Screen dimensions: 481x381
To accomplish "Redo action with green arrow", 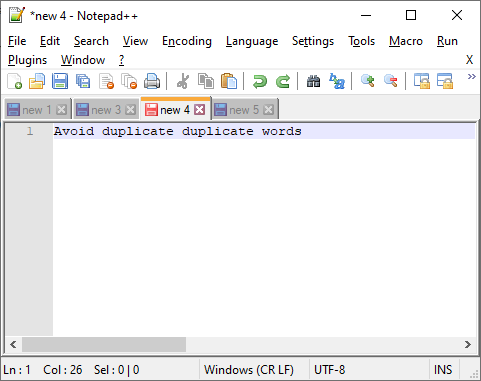I will click(283, 81).
